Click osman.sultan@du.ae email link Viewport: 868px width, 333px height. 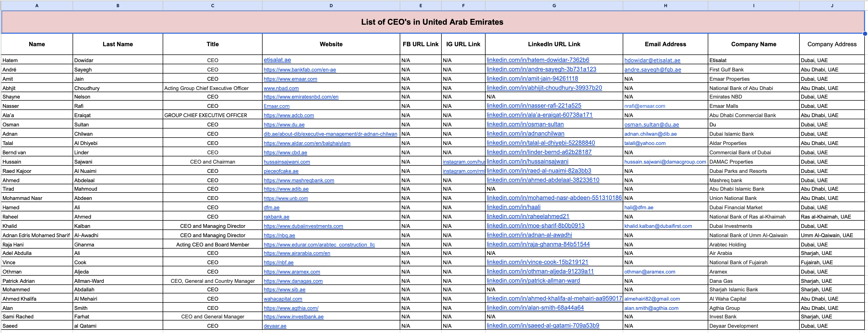point(651,125)
